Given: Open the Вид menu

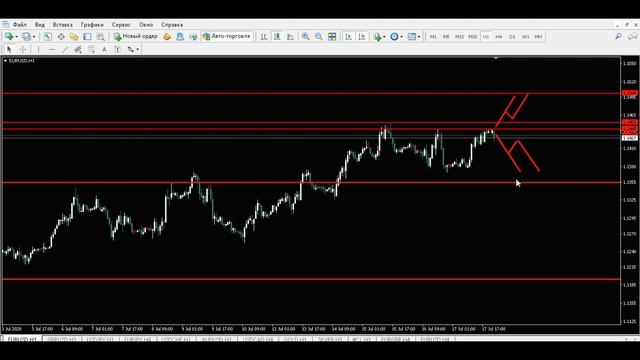Looking at the screenshot, I should pyautogui.click(x=40, y=25).
